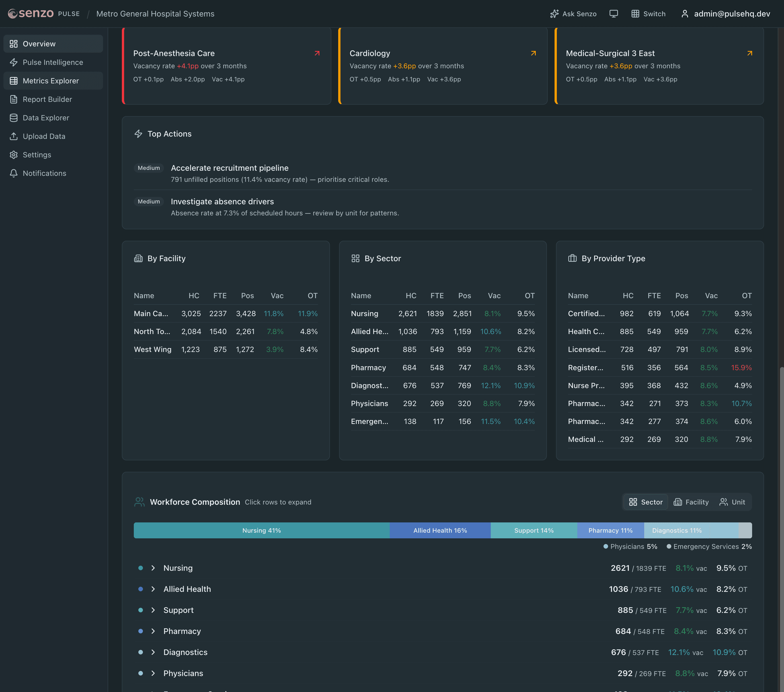Expand the Nursing workforce row
The width and height of the screenshot is (784, 692).
tap(153, 568)
